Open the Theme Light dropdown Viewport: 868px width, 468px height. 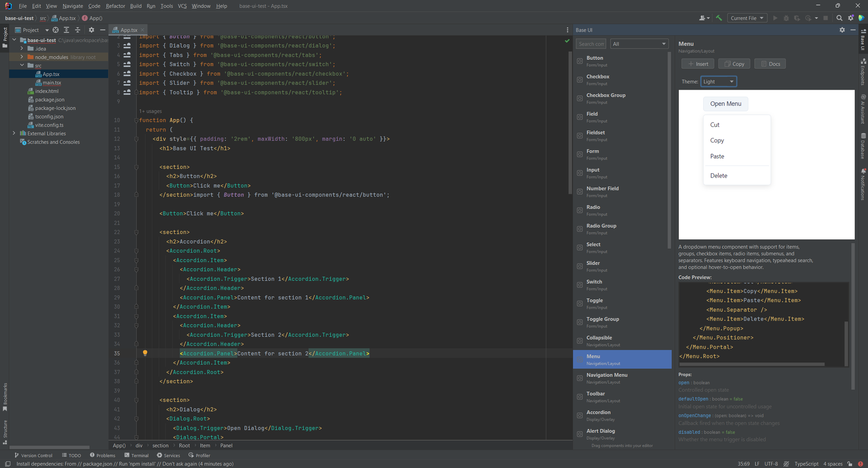click(x=718, y=81)
